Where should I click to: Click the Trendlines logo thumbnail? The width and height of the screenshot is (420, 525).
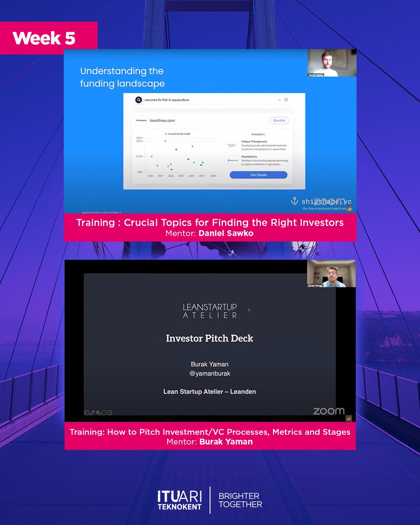141,120
